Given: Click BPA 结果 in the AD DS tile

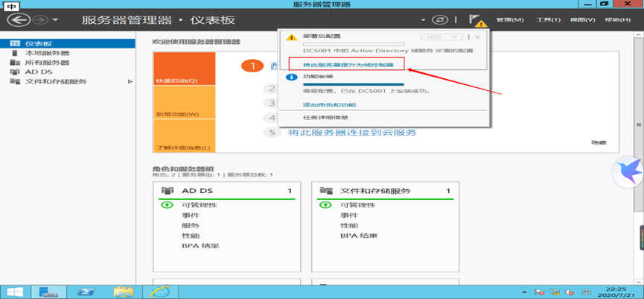Looking at the screenshot, I should [200, 246].
